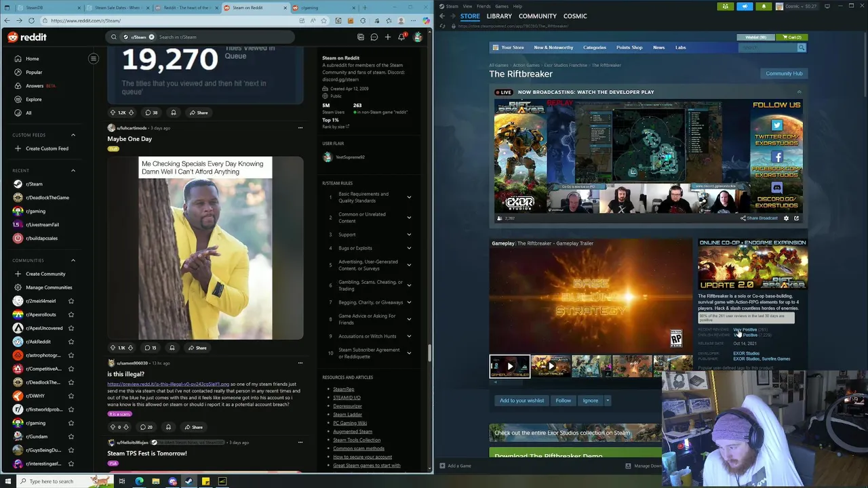868x488 pixels.
Task: Share the 'is this illegal?' post
Action: 193,427
